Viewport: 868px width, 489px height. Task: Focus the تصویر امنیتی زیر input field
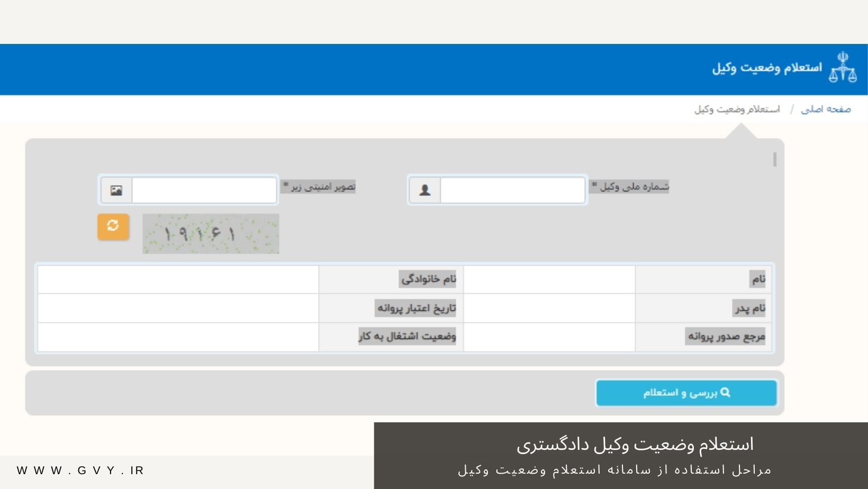click(204, 190)
